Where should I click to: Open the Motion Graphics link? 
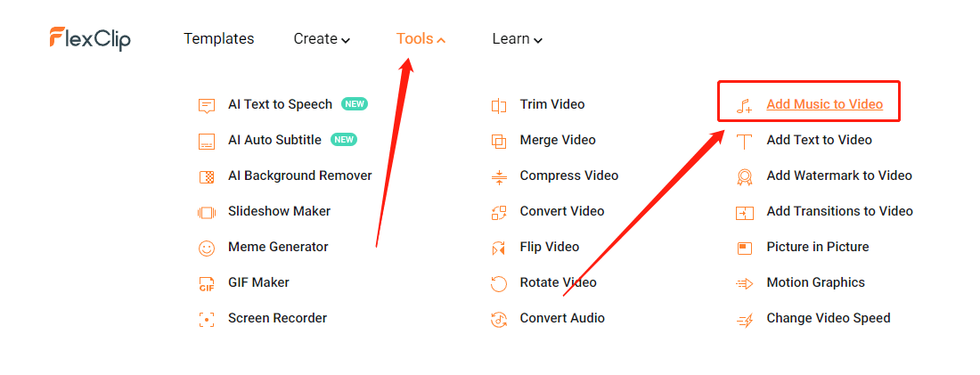(x=815, y=282)
